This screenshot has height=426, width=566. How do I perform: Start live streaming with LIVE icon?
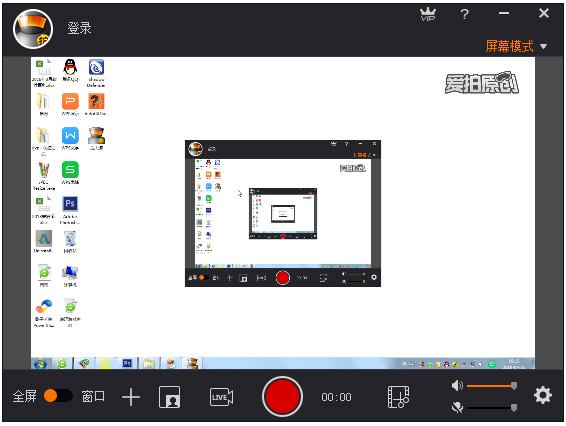pos(221,397)
